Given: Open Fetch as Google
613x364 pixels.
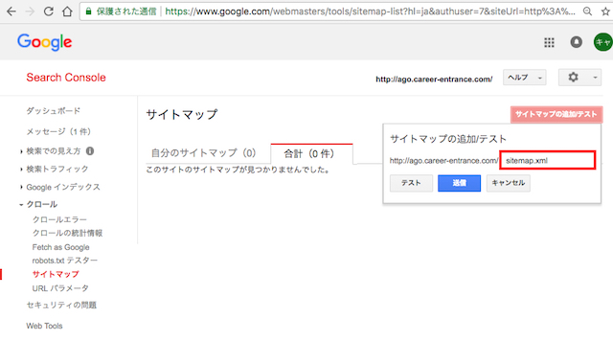Looking at the screenshot, I should [60, 247].
